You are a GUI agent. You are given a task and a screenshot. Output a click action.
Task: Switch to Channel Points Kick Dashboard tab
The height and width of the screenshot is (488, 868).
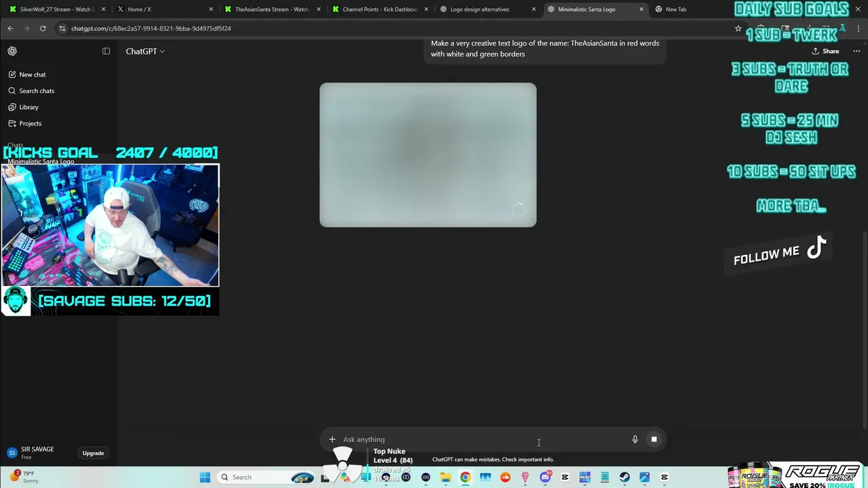[x=378, y=9]
